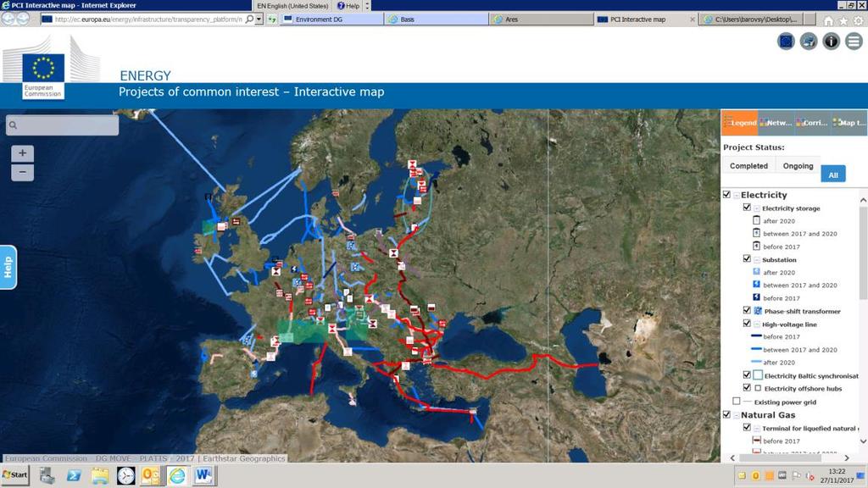
Task: Refresh the page with the green arrows icon
Action: pos(272,19)
